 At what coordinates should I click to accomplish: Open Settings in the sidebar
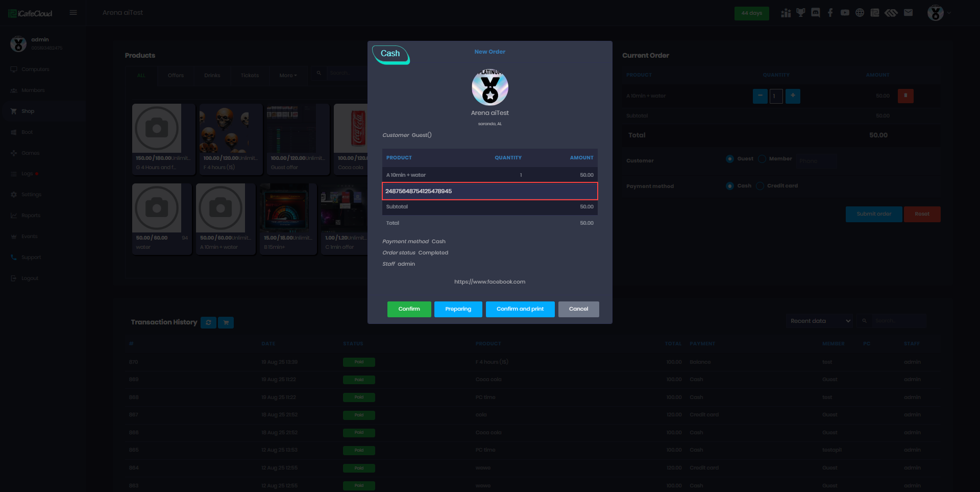[31, 195]
